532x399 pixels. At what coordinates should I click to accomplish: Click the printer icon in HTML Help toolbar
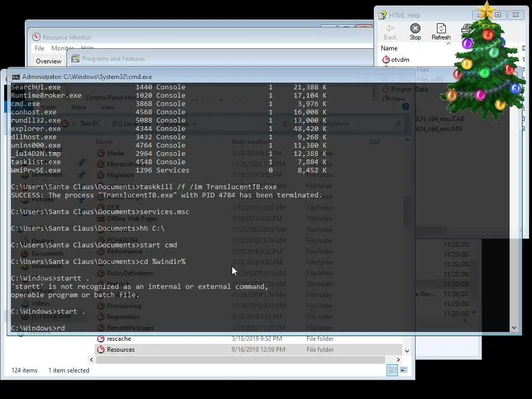[466, 30]
